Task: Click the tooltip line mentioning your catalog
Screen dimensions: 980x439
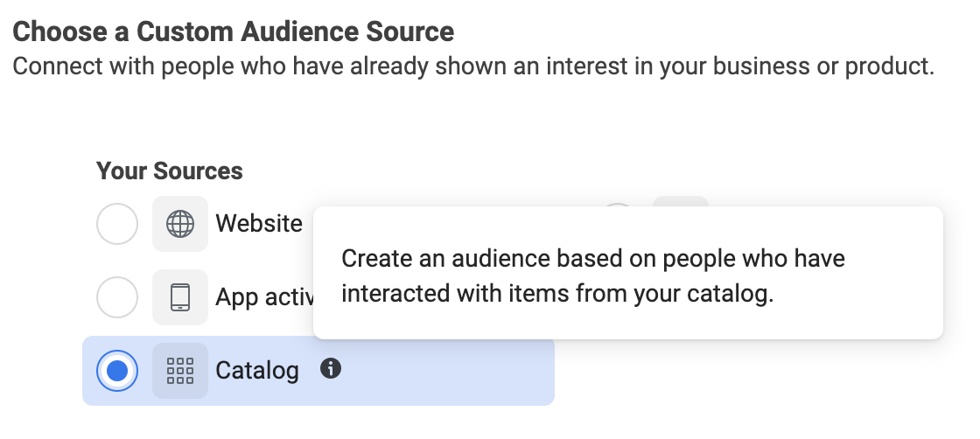Action: pos(557,294)
